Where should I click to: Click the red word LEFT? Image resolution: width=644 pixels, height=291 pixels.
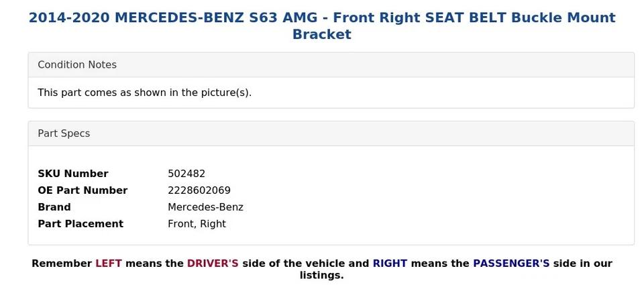pyautogui.click(x=109, y=264)
